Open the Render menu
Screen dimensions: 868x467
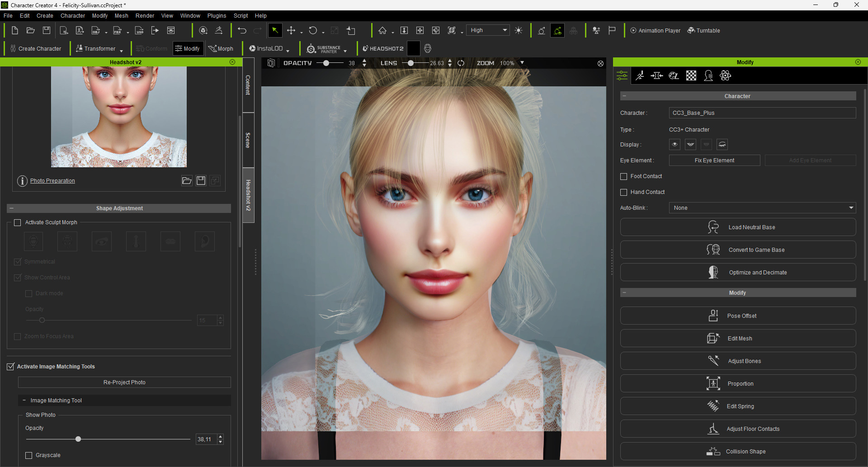(x=145, y=16)
